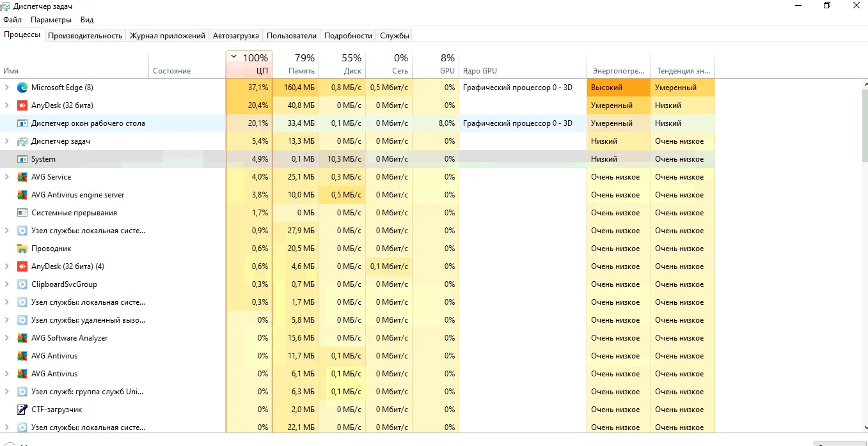868x446 pixels.
Task: Switch to the Автозагрузка tab
Action: (235, 36)
